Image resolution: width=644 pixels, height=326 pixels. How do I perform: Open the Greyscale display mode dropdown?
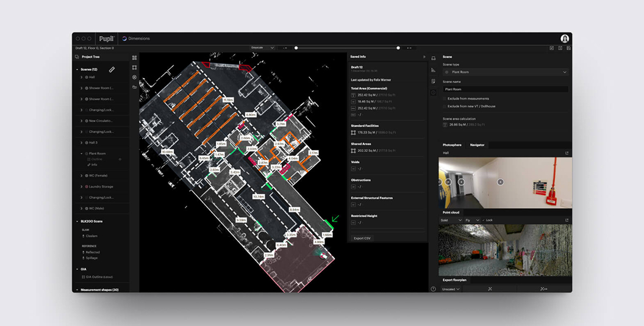[262, 48]
